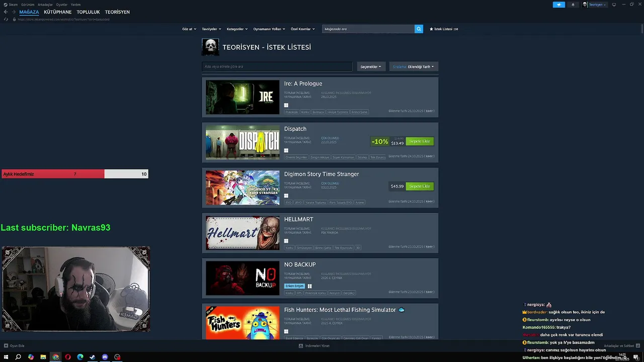Add Dispatch to cart with Sepete Ekle
The height and width of the screenshot is (362, 644).
[x=420, y=141]
